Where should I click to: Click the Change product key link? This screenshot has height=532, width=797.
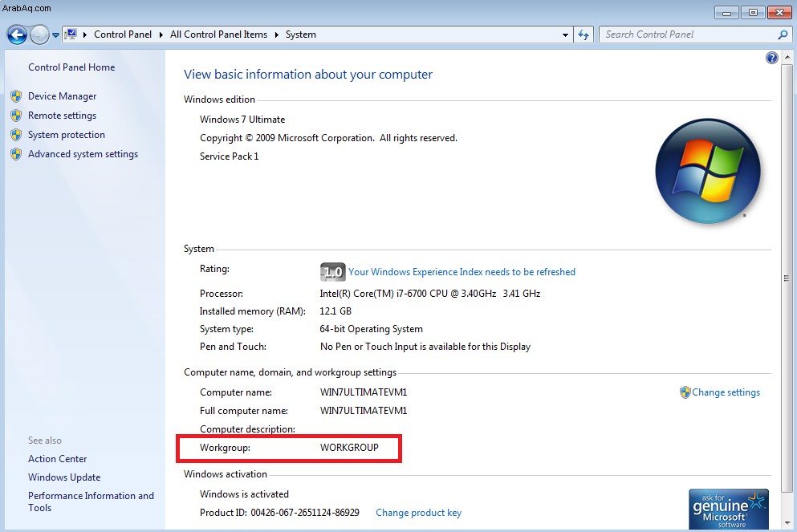coord(419,513)
